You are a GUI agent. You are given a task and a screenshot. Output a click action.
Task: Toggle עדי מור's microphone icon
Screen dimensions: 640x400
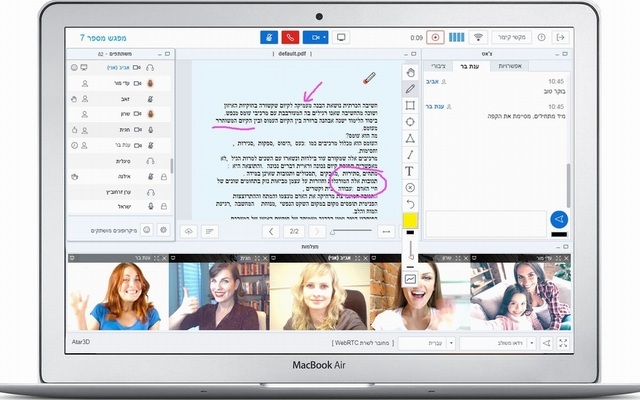[151, 83]
